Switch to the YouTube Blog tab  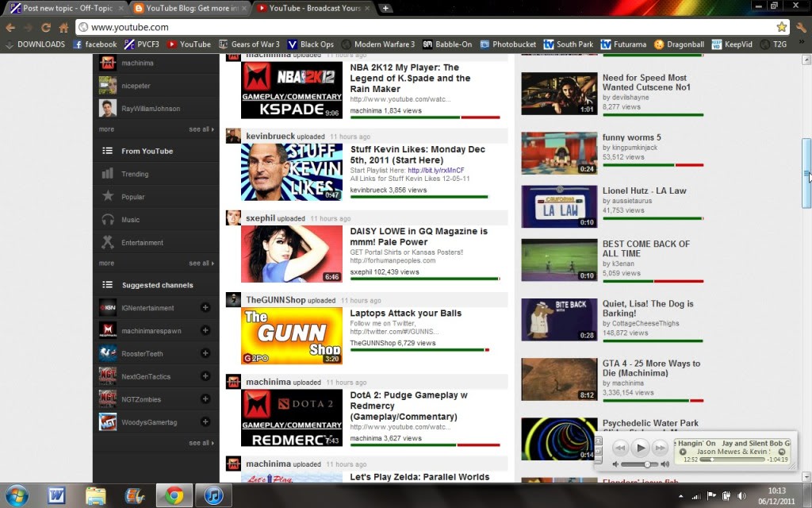(x=190, y=8)
